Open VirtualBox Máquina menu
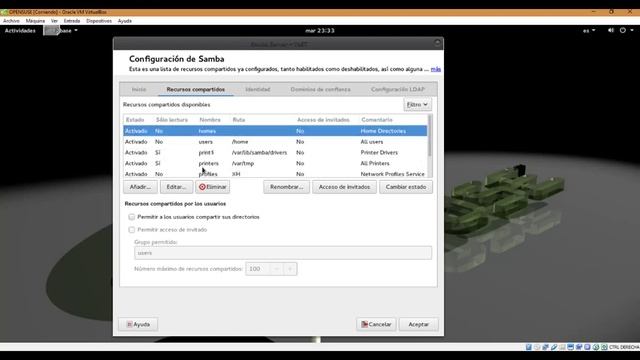The width and height of the screenshot is (640, 360). pyautogui.click(x=35, y=21)
